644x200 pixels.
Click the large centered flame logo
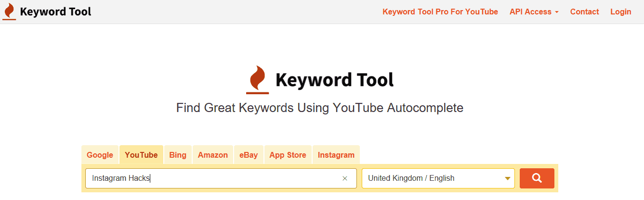tap(258, 80)
